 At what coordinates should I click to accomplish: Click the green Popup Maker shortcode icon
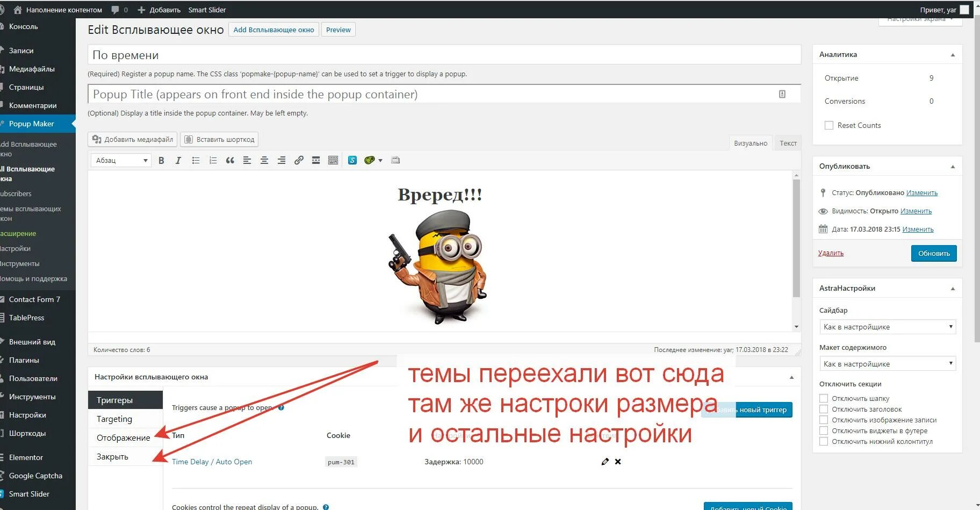[370, 160]
